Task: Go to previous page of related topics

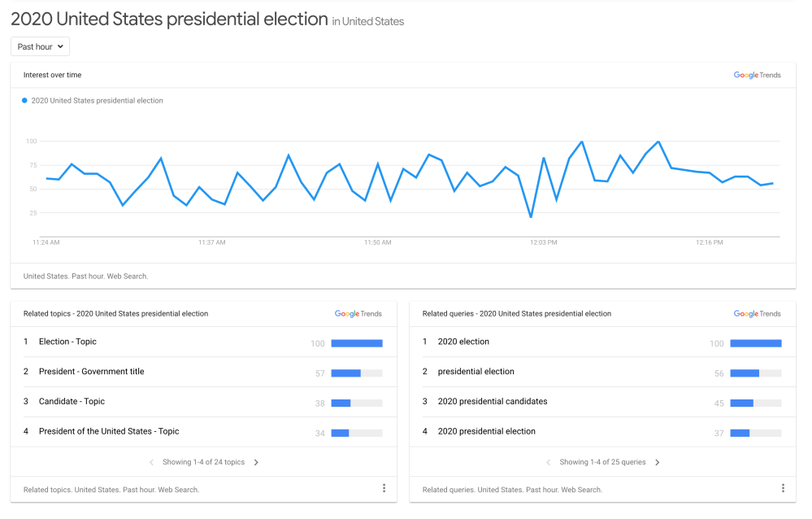Action: pyautogui.click(x=151, y=462)
